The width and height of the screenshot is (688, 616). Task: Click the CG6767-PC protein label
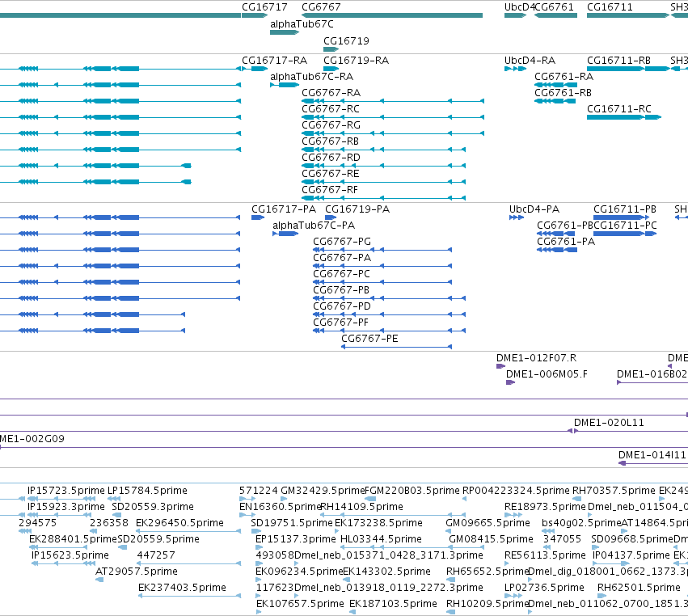[x=342, y=274]
